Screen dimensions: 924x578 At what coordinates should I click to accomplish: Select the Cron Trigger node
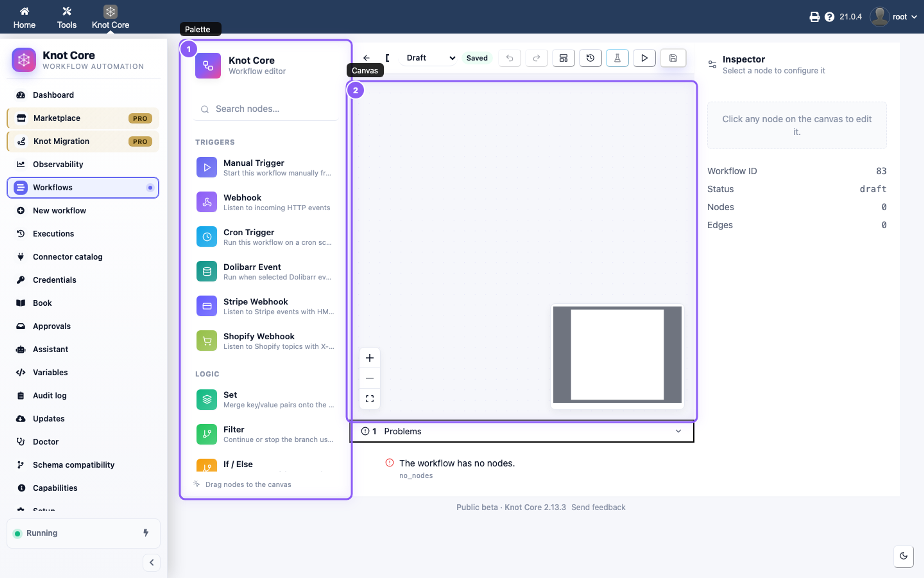pos(266,237)
